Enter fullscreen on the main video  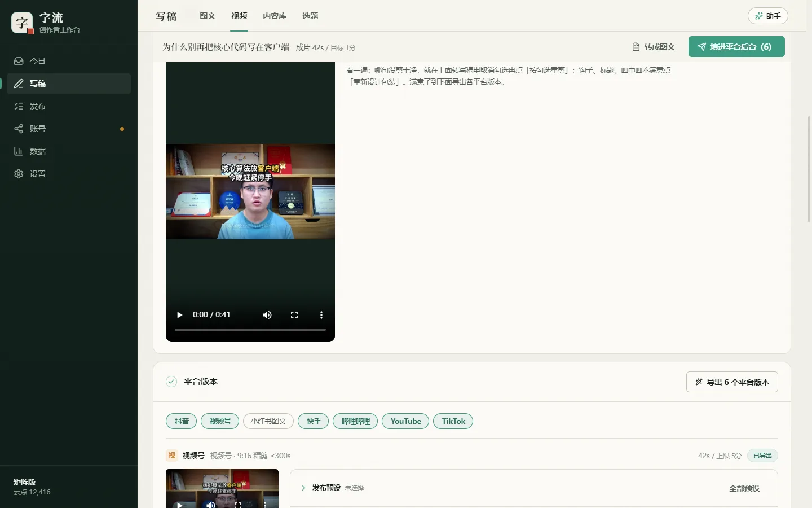(x=294, y=315)
